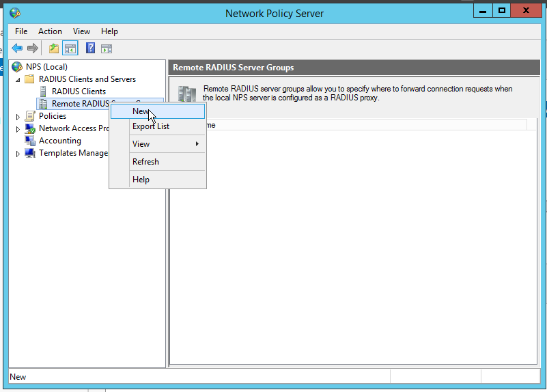Expand the Policies tree node
Viewport: 547px width, 392px height.
tap(18, 117)
